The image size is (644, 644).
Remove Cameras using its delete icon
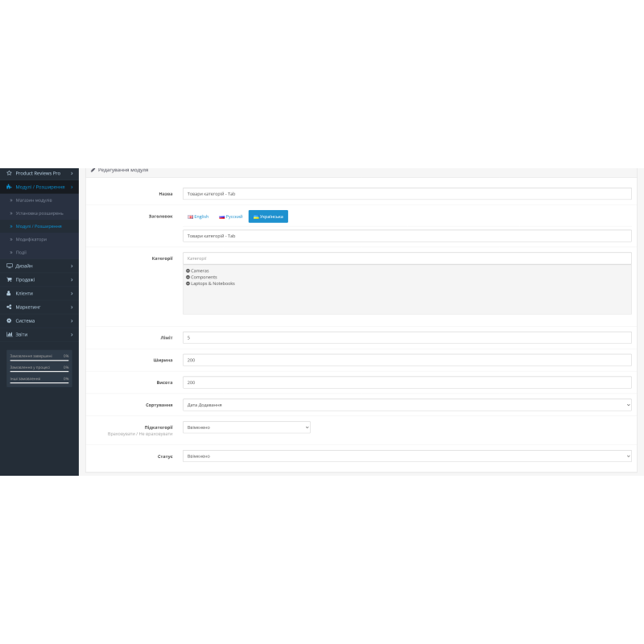point(189,270)
